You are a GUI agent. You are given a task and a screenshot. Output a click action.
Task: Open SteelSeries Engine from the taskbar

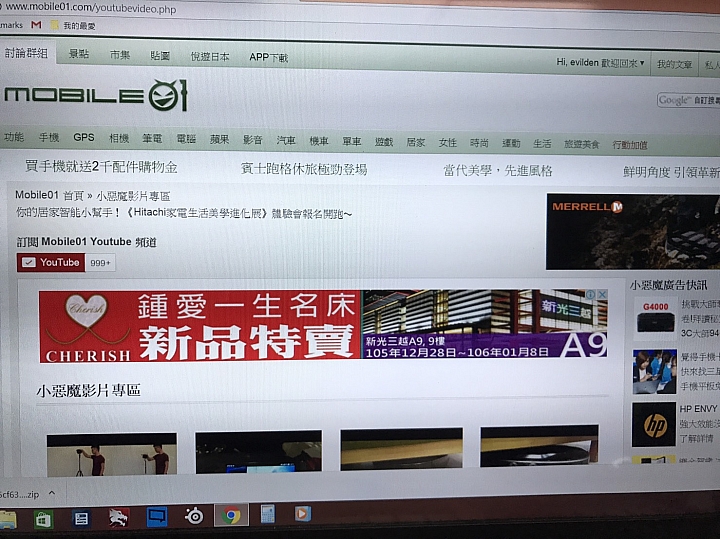(194, 516)
